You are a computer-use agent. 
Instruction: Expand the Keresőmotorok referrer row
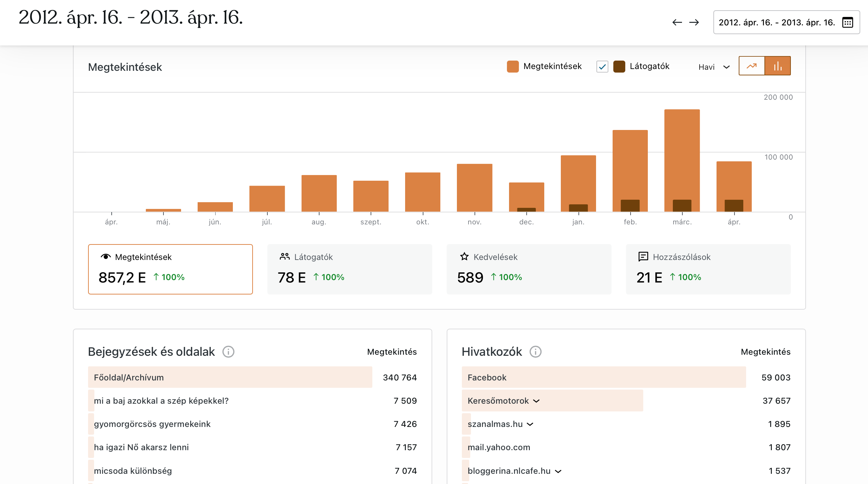coord(537,401)
